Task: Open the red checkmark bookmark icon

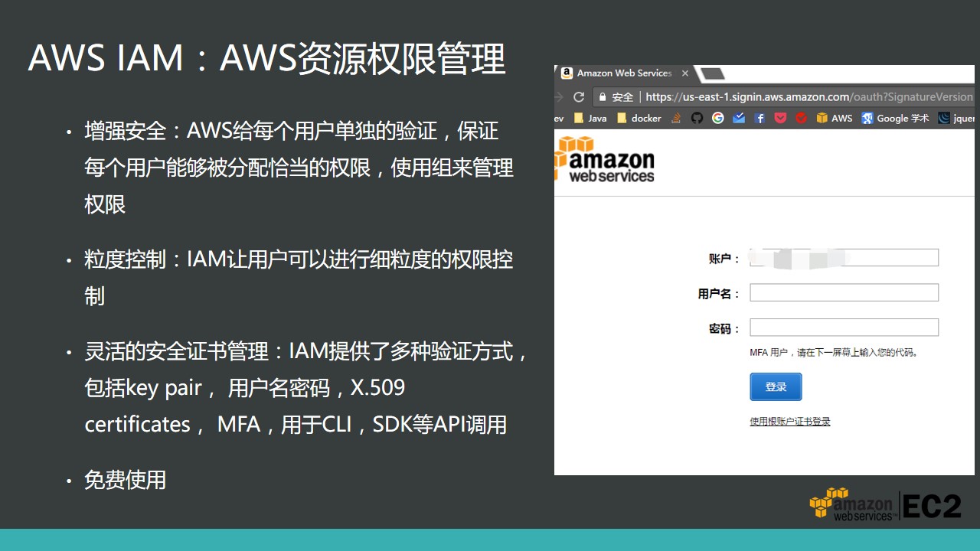Action: point(801,118)
